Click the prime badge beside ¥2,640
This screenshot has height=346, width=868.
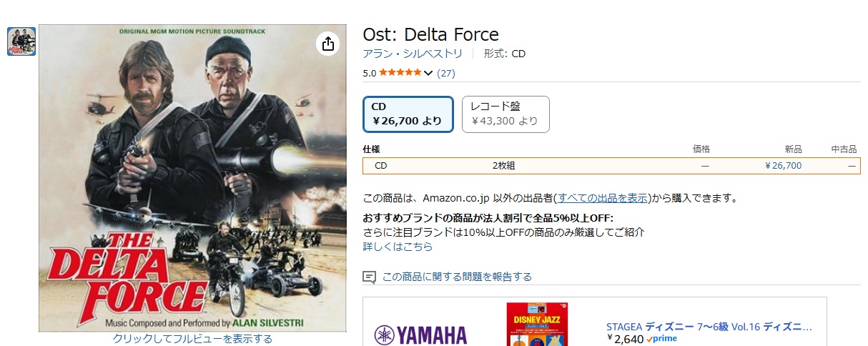pyautogui.click(x=661, y=340)
